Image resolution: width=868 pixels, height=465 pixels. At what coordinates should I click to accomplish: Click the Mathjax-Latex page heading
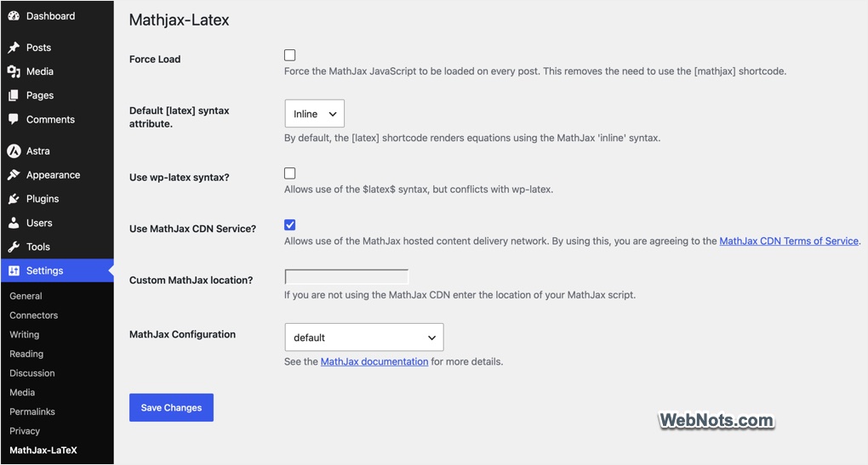pos(180,20)
